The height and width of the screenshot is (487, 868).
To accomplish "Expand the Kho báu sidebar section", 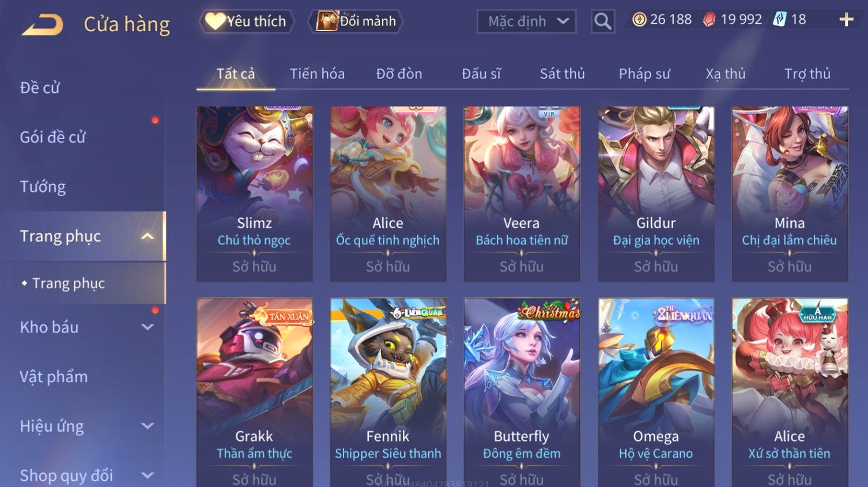I will click(148, 327).
